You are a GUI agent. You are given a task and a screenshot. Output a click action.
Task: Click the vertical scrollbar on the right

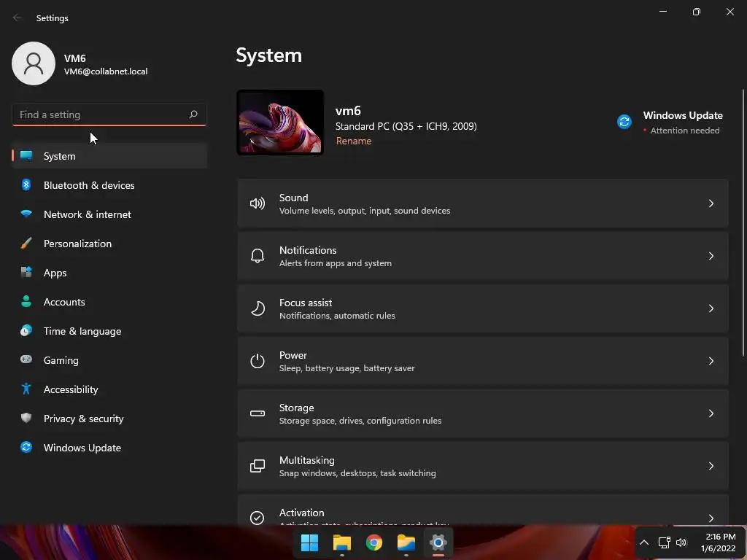[x=743, y=222]
